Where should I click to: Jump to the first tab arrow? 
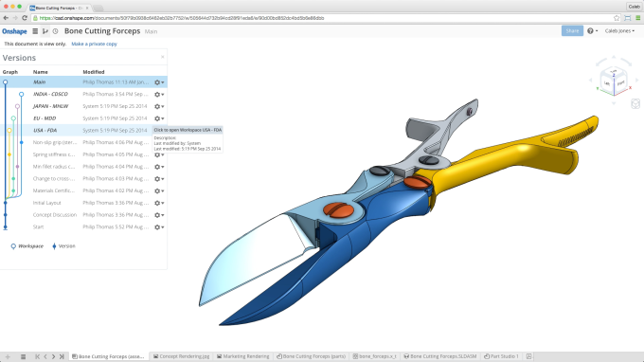coord(37,356)
